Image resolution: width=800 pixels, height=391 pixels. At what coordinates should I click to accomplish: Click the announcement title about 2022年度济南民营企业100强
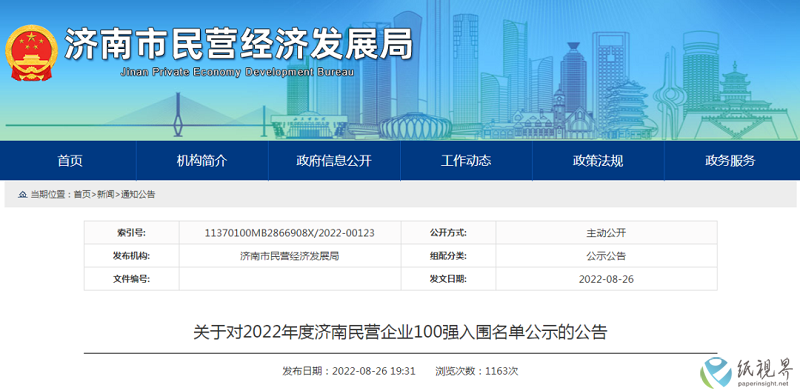[401, 333]
